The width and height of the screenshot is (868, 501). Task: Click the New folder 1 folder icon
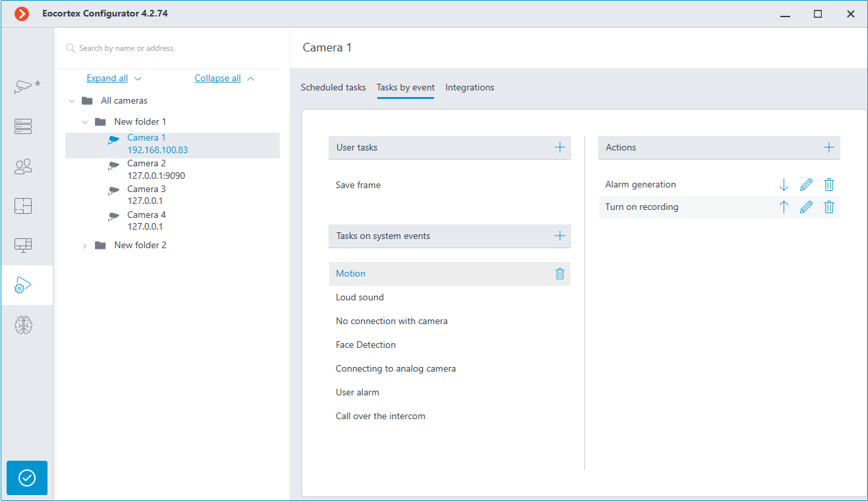pyautogui.click(x=100, y=122)
